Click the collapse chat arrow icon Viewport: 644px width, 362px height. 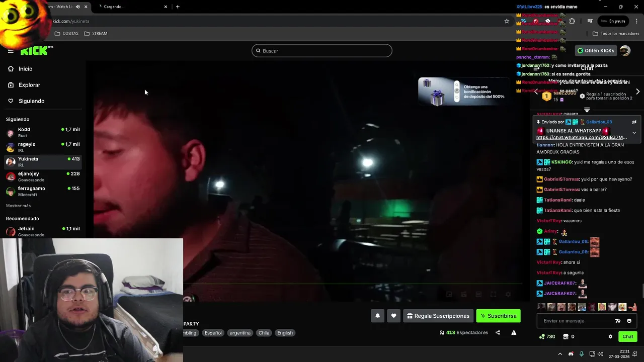tap(536, 68)
